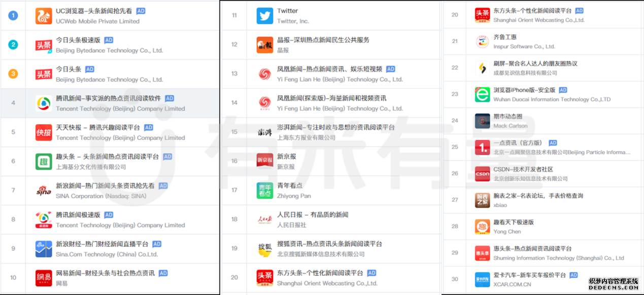Click developer name 上海基分文化传播有限公司

click(x=91, y=167)
